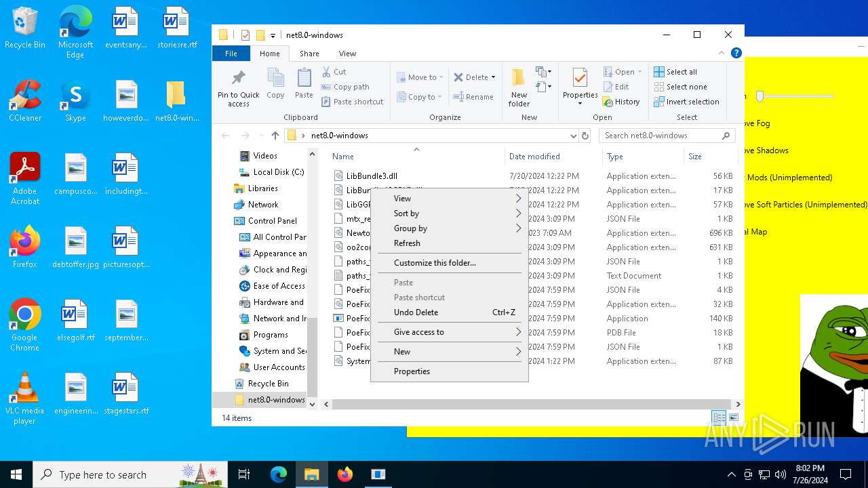Screen dimensions: 868x488
Task: Click the Type here to search taskbar box
Action: 130,474
